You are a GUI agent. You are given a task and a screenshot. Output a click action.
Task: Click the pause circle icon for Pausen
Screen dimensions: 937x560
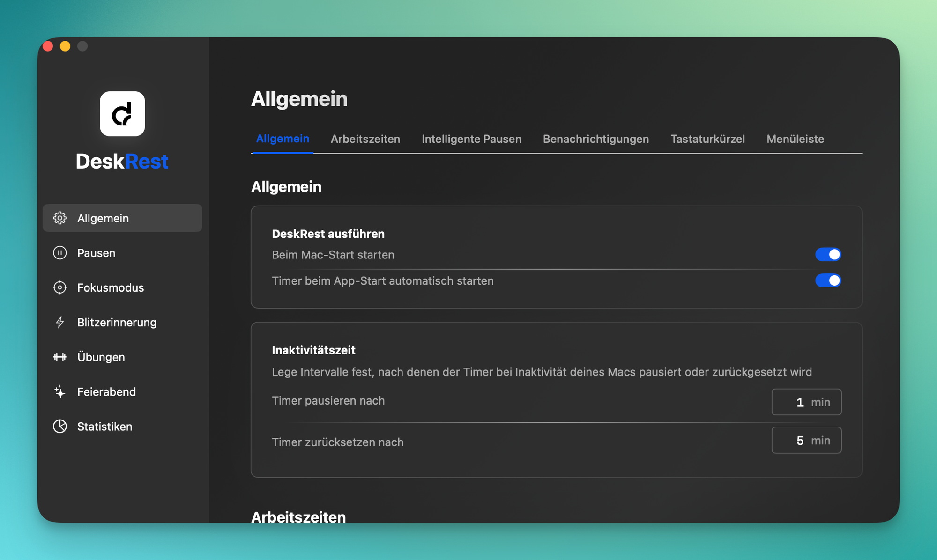[60, 253]
